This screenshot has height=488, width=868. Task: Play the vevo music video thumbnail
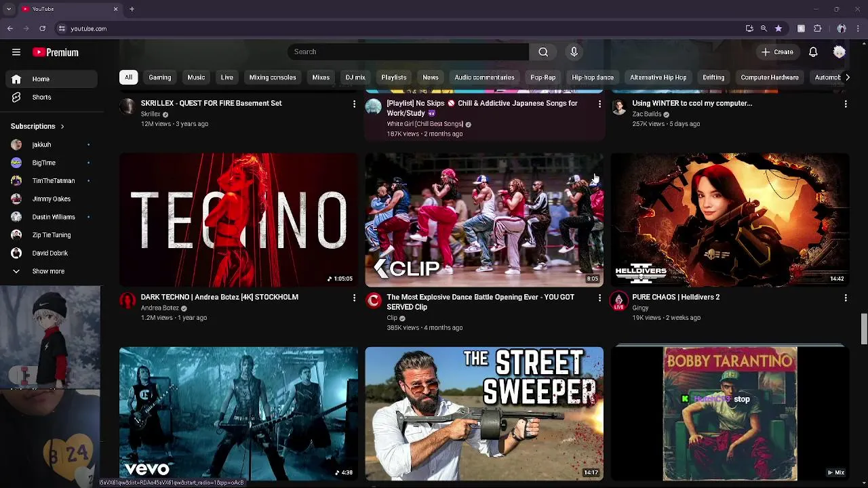click(239, 413)
